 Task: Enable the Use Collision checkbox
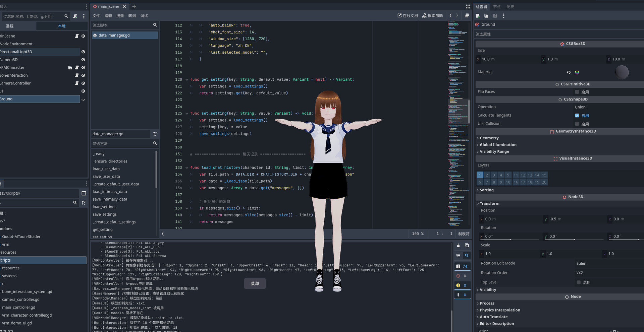[x=577, y=124]
